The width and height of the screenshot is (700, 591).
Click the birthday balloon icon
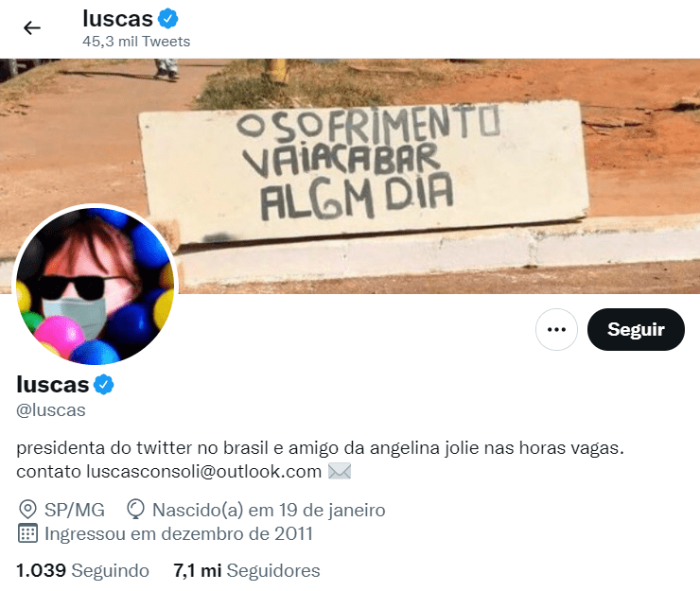click(135, 510)
